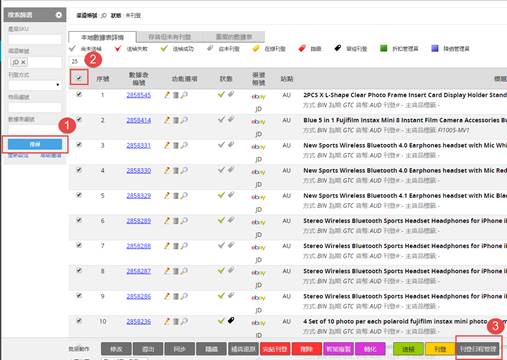Toggle the select-all checkbox in the table header
Screen dimensions: 507x360
[79, 78]
